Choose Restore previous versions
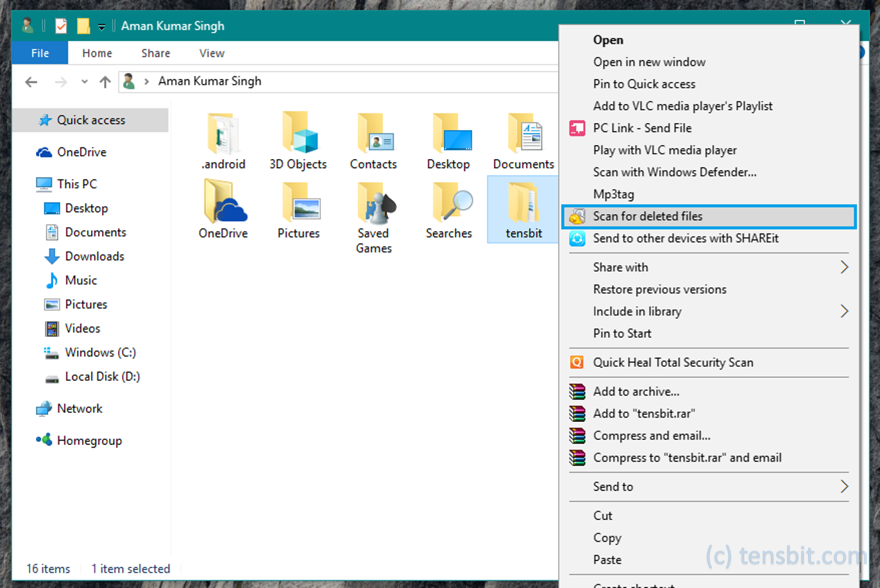This screenshot has width=880, height=588. pyautogui.click(x=659, y=289)
